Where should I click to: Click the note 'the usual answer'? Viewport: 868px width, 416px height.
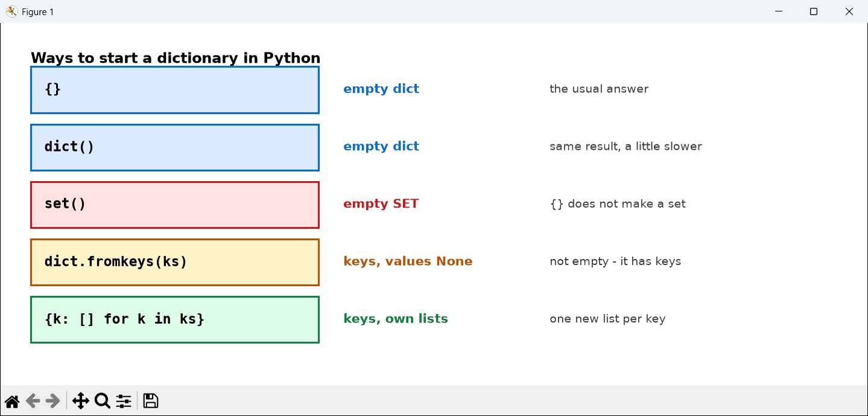(599, 89)
